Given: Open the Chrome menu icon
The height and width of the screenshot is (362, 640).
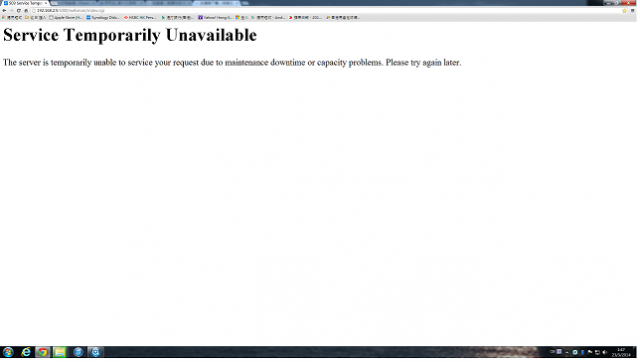Looking at the screenshot, I should 633,11.
